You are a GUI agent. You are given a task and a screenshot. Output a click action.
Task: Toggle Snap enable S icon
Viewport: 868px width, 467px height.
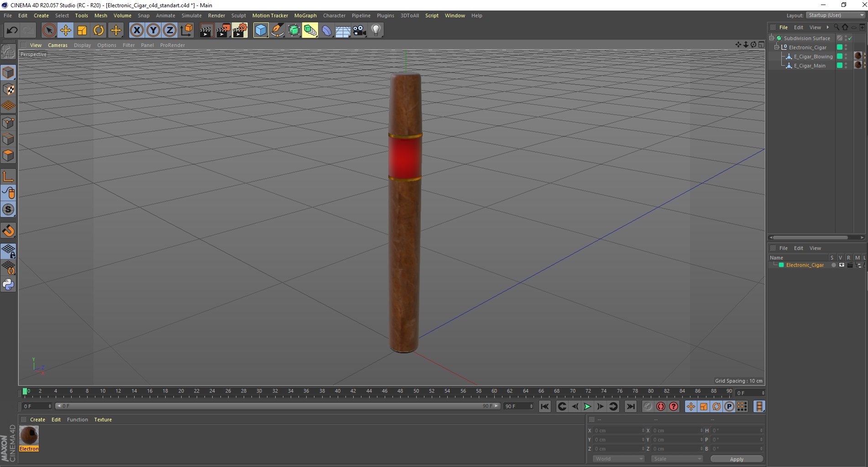pyautogui.click(x=8, y=209)
